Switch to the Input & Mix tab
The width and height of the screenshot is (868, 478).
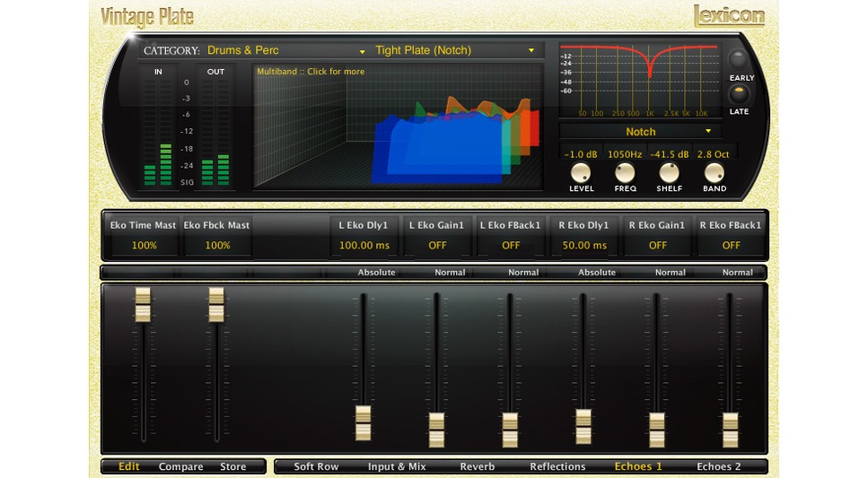tap(397, 466)
